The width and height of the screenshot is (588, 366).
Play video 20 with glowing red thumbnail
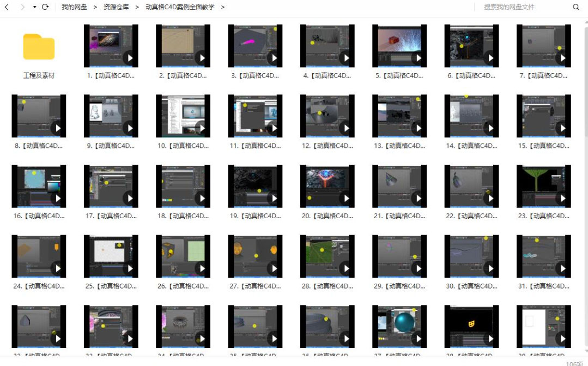point(346,198)
